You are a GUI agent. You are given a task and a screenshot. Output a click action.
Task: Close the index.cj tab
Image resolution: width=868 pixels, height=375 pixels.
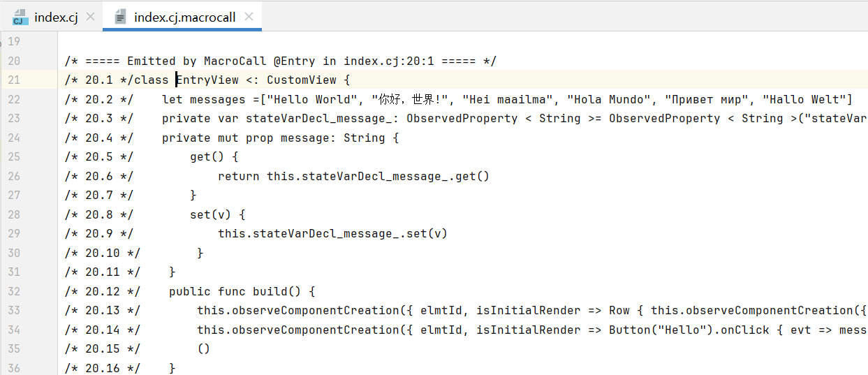90,17
